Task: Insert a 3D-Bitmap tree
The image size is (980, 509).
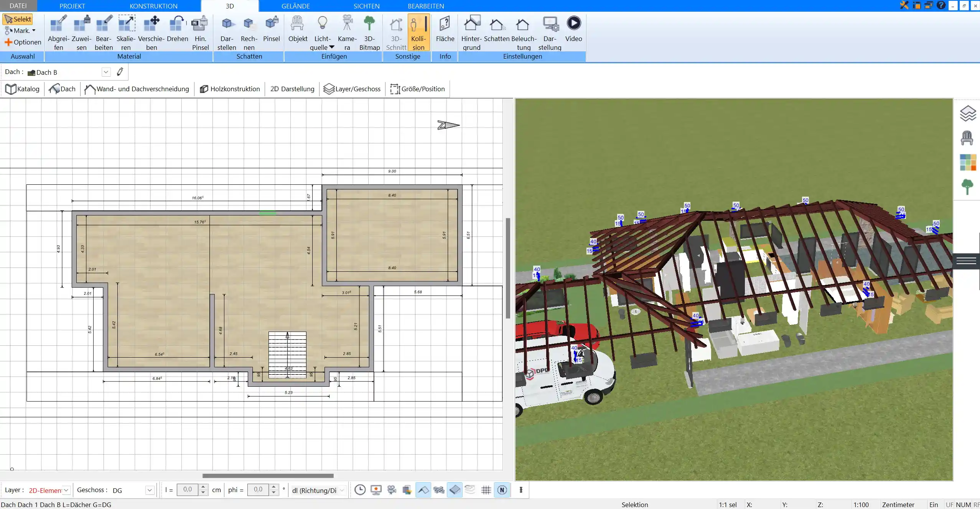Action: pyautogui.click(x=369, y=33)
